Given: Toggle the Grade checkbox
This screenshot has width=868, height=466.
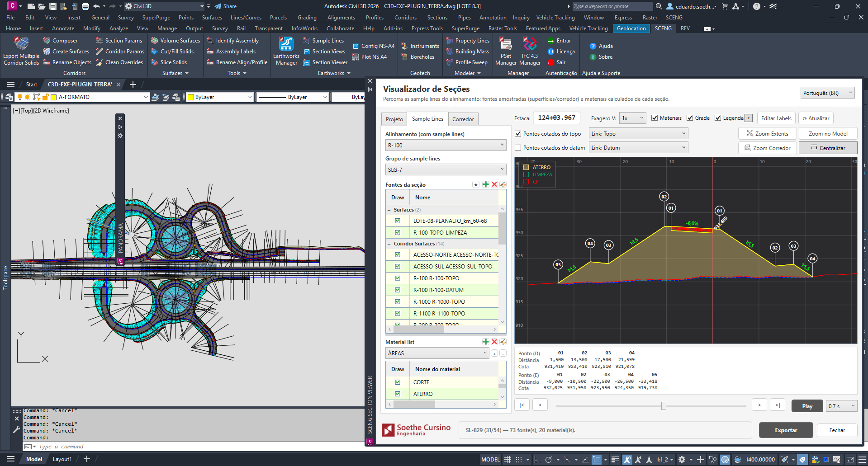Looking at the screenshot, I should 690,118.
